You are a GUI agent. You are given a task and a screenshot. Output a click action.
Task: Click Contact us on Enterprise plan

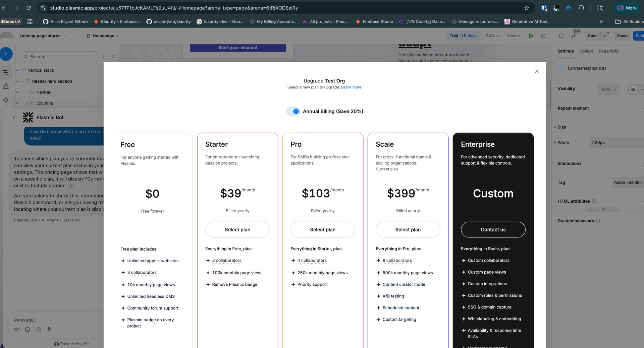pyautogui.click(x=493, y=230)
